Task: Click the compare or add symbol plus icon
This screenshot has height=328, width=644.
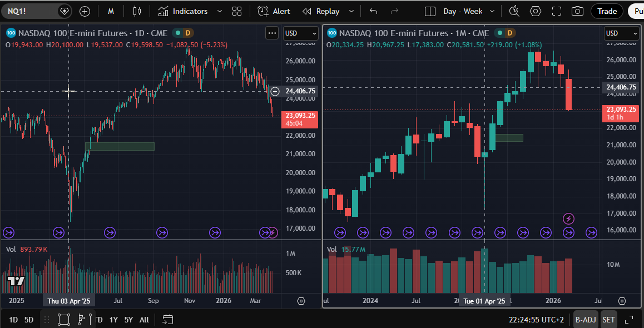Action: [x=85, y=11]
